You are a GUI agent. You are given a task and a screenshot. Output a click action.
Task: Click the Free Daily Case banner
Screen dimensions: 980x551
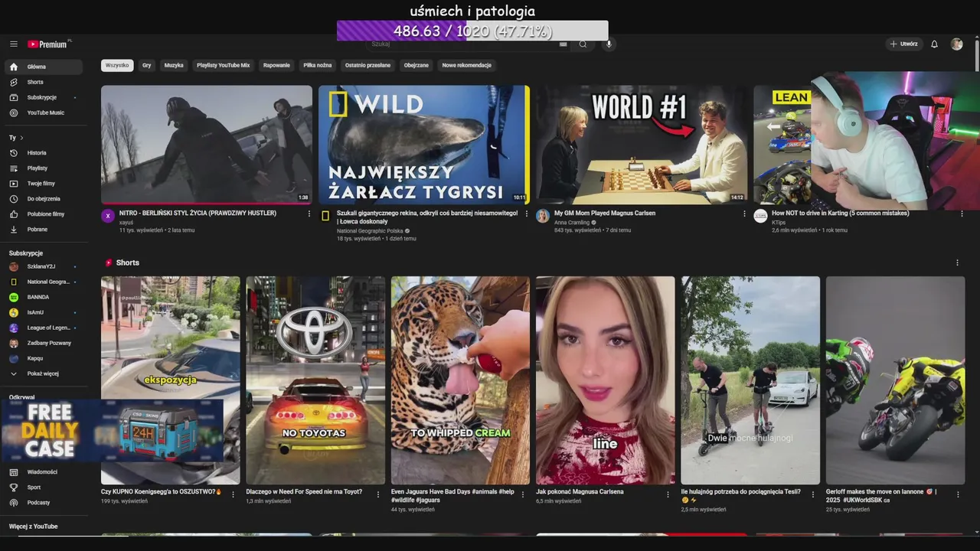[x=112, y=430]
